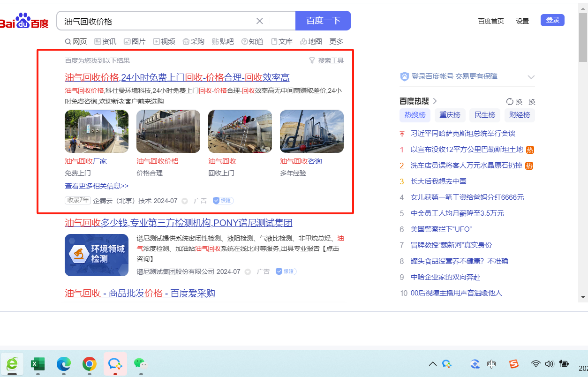The height and width of the screenshot is (377, 588).
Task: Click the Sogou input method tray icon
Action: 514,364
